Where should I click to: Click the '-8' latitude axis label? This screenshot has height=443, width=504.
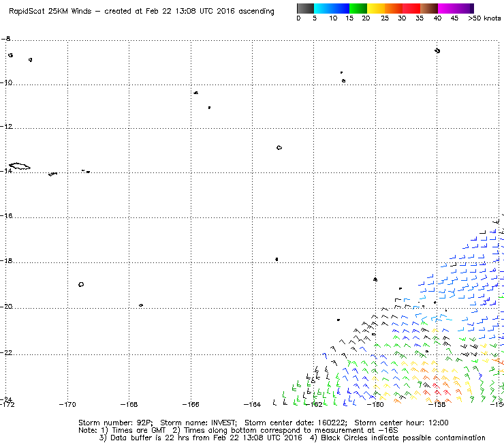click(5, 39)
